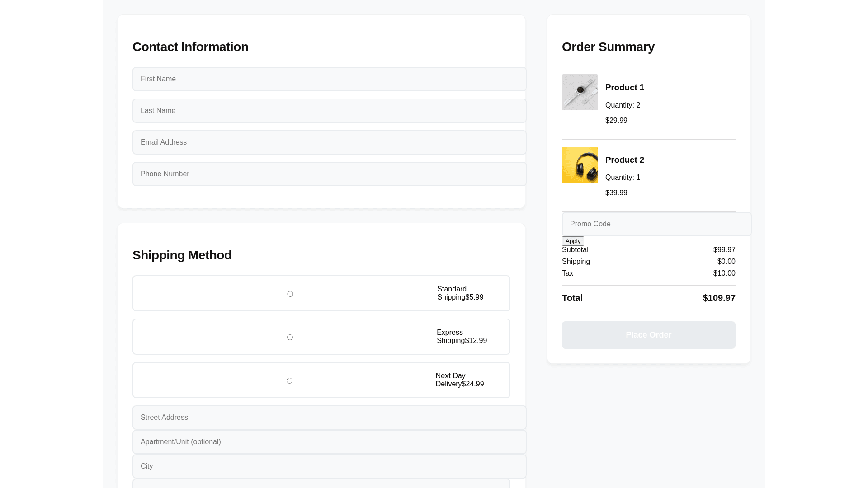Select the Email Address input
Screen dimensions: 868x488
coord(329,142)
